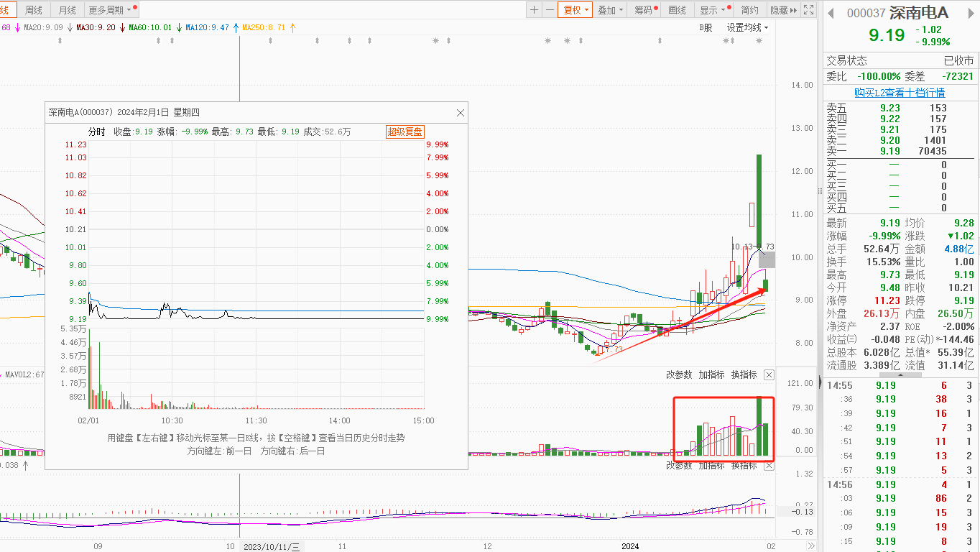Image resolution: width=980 pixels, height=552 pixels.
Task: Toggle fullscreen chart view icon
Action: (x=808, y=9)
